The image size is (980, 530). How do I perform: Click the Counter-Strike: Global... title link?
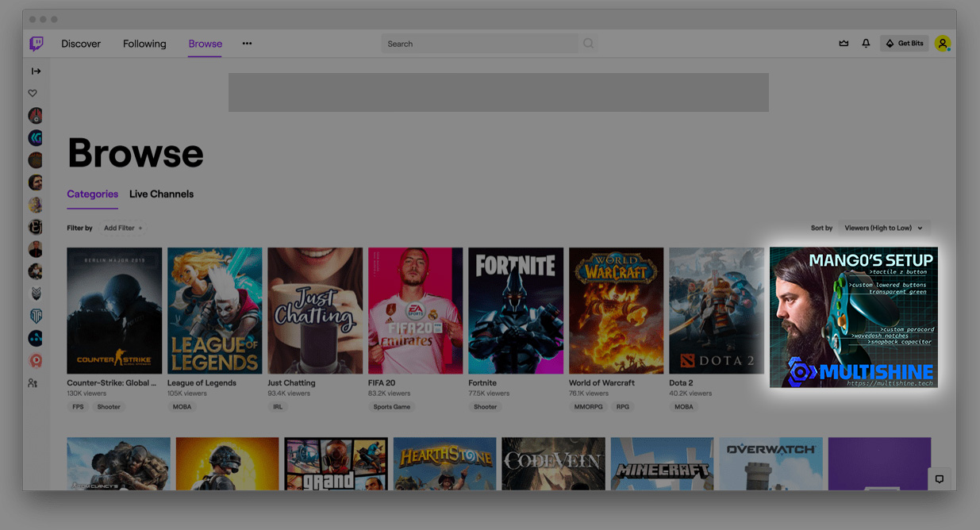112,383
